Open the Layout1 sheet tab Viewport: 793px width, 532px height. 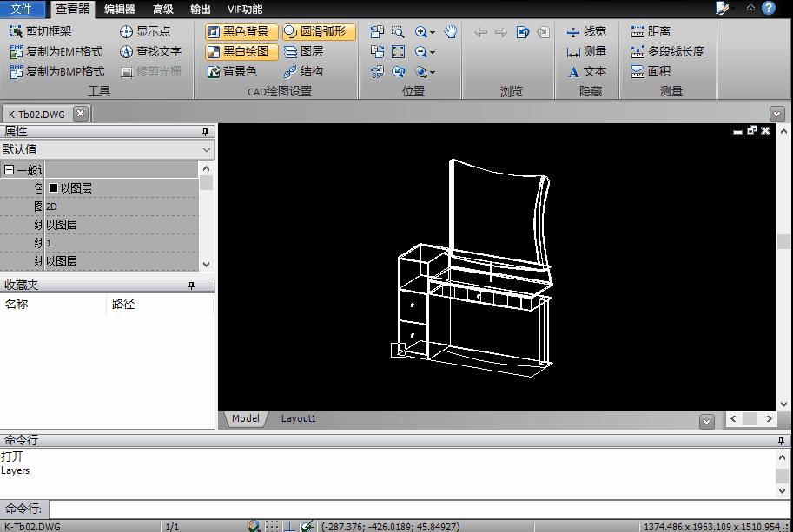click(298, 418)
